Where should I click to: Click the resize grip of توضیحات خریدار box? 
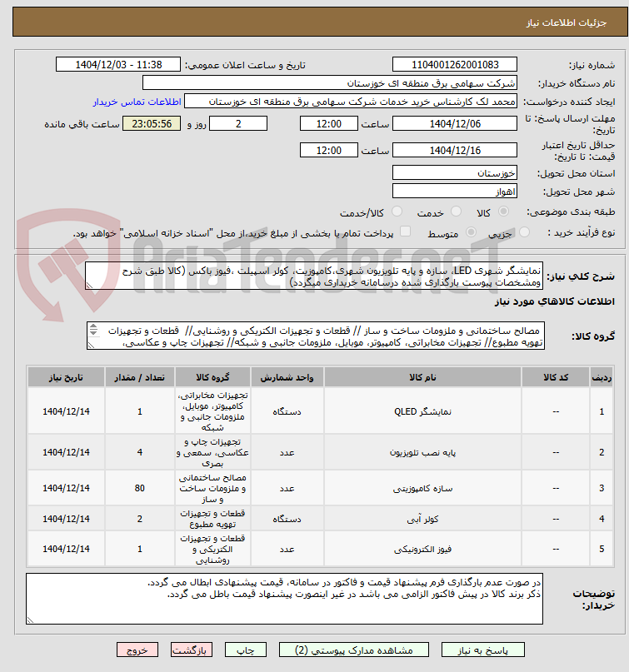tap(30, 620)
